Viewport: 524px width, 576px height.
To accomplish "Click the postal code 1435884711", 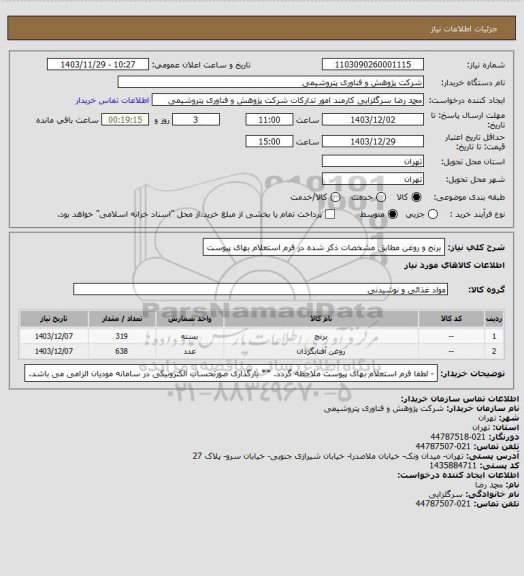I will coord(453,465).
